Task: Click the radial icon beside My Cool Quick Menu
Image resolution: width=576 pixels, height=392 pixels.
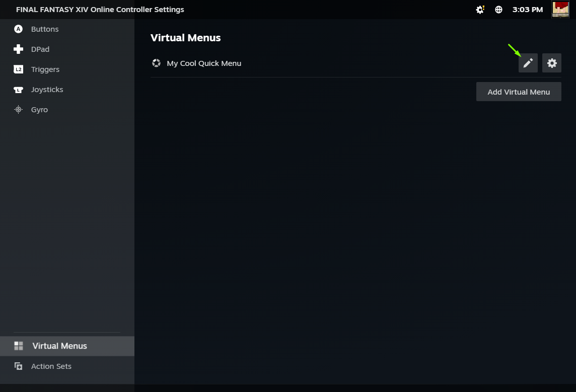Action: 157,63
